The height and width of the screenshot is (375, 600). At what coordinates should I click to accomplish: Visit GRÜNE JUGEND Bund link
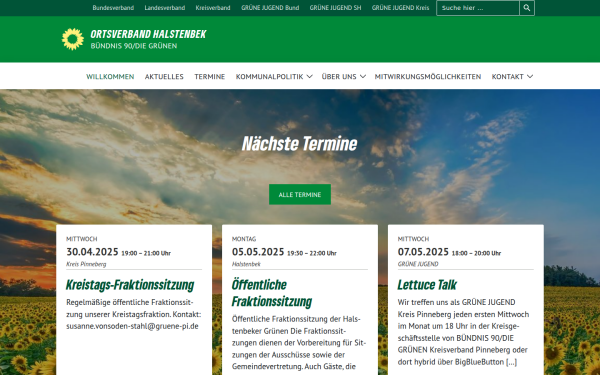click(270, 8)
